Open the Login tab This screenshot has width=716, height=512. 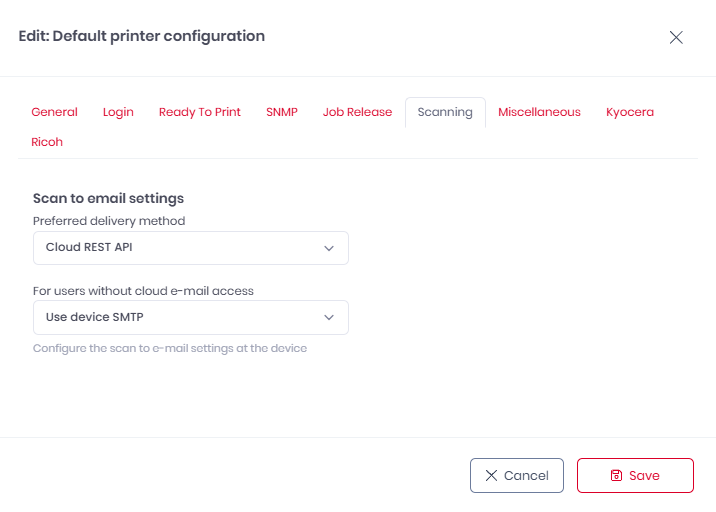(118, 112)
